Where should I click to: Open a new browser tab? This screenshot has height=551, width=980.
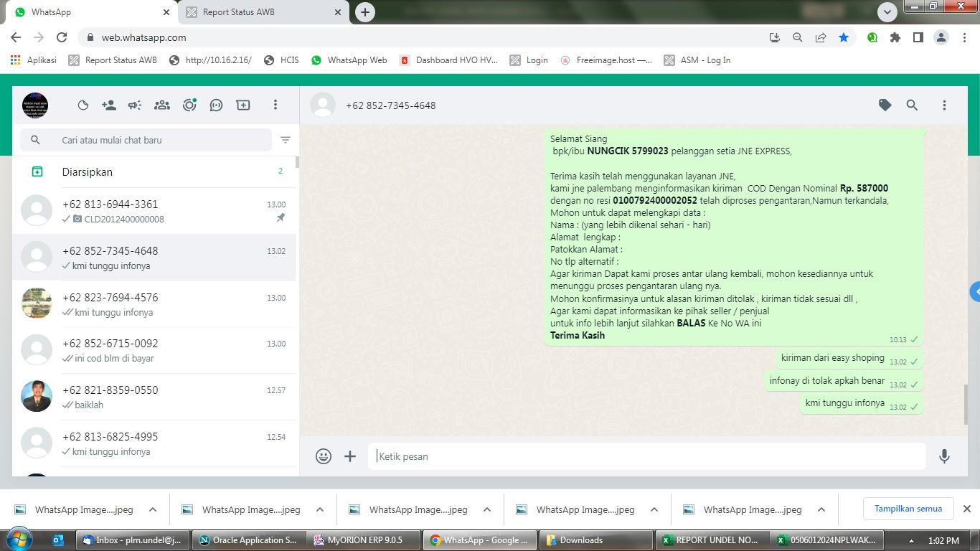(x=365, y=12)
